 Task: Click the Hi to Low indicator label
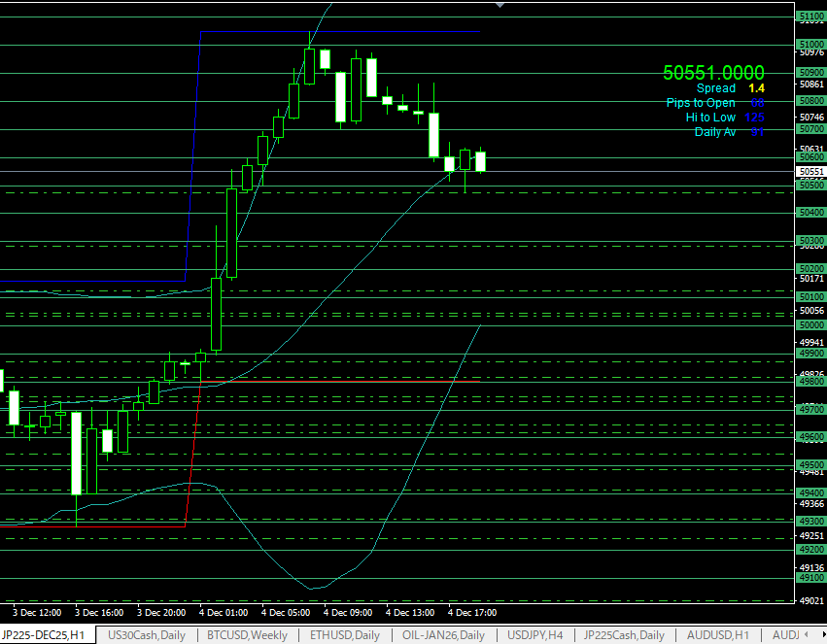(710, 118)
